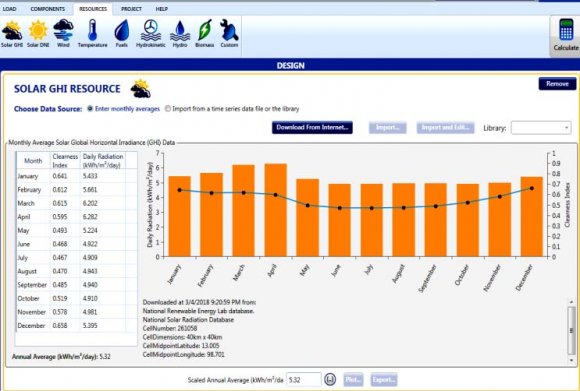Click the sun-cloud icon beside Solar GHI Resource title
580x391 pixels.
pyautogui.click(x=140, y=88)
